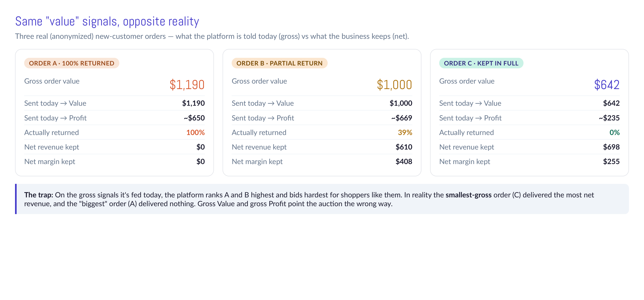Select the $1,190 gross order value
The image size is (644, 300).
[187, 85]
